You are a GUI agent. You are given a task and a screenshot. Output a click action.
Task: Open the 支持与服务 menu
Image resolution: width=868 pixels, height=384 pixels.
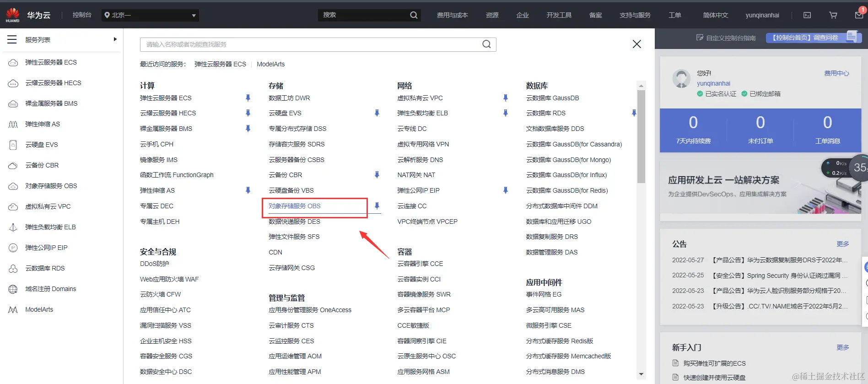coord(635,15)
